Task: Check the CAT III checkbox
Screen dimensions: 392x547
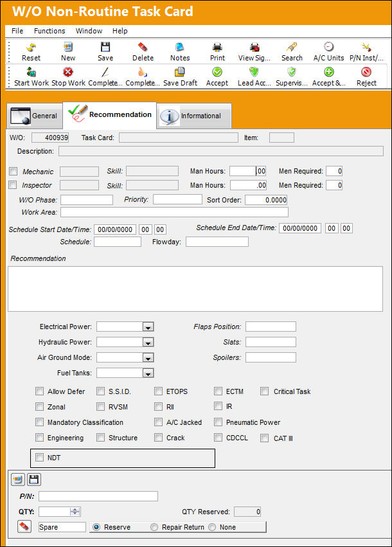Action: (265, 438)
